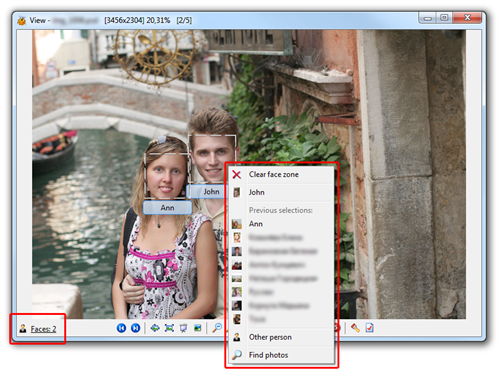Close the View window
Screen dimensions: 500x378
[467, 18]
